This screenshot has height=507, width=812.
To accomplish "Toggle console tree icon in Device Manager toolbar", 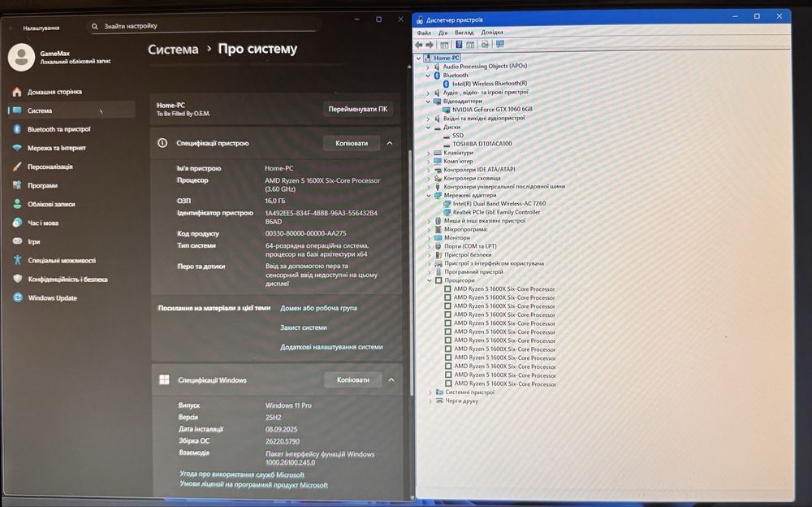I will pyautogui.click(x=444, y=45).
